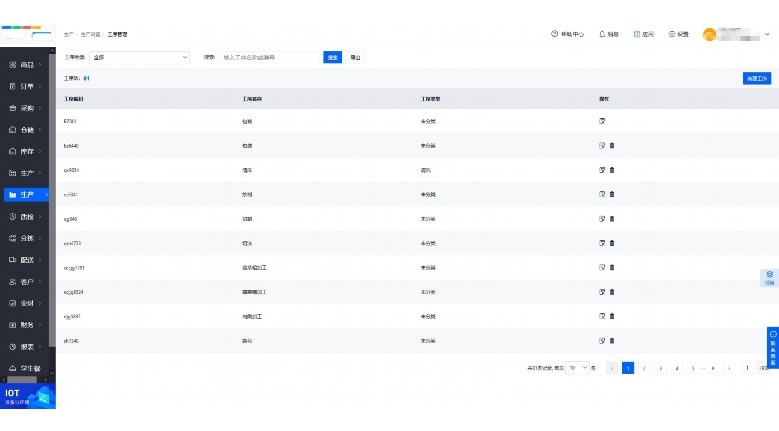
Task: Delete the qx9054 process row
Action: coord(612,170)
